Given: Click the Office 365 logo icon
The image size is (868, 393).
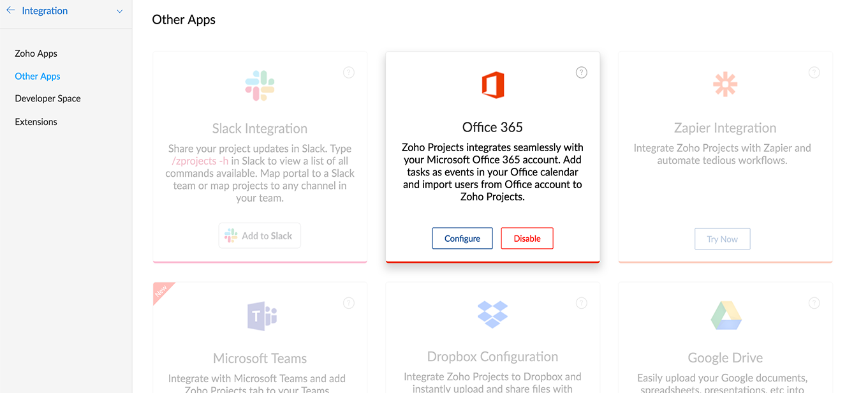Looking at the screenshot, I should coord(492,85).
